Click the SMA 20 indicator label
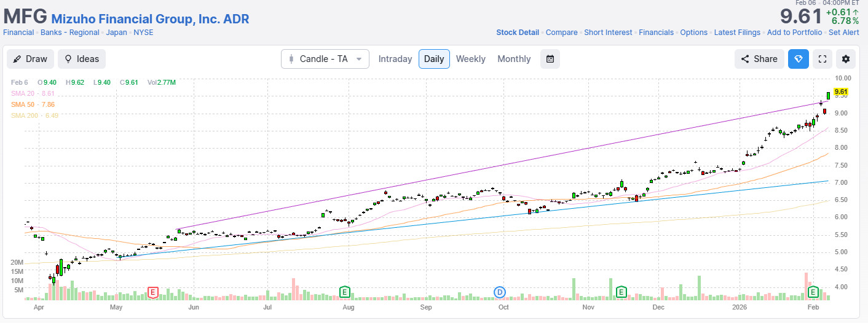This screenshot has width=868, height=323. 33,93
